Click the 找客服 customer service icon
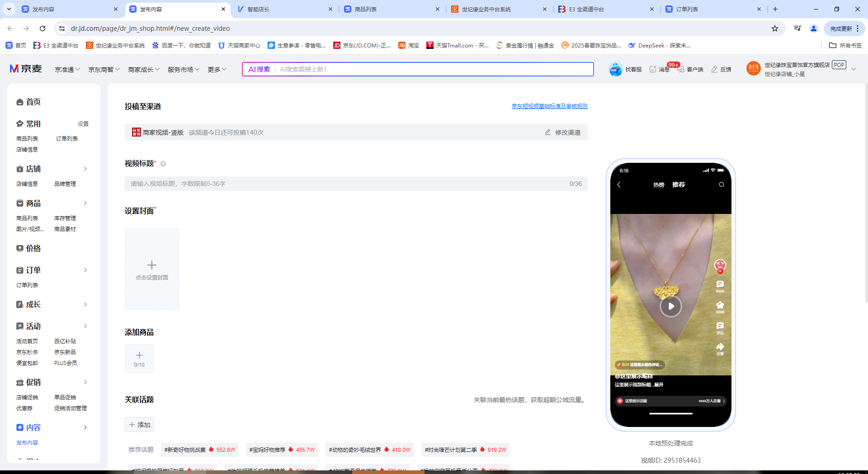 pyautogui.click(x=616, y=70)
